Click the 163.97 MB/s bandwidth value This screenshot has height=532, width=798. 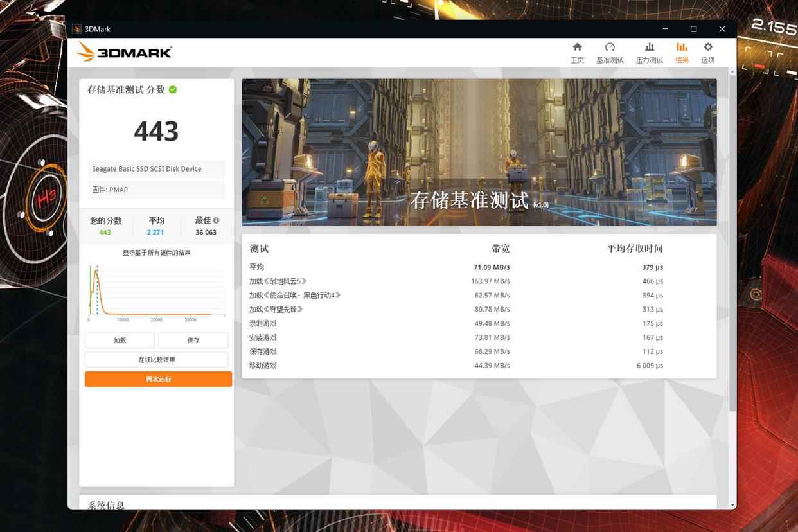click(x=490, y=281)
